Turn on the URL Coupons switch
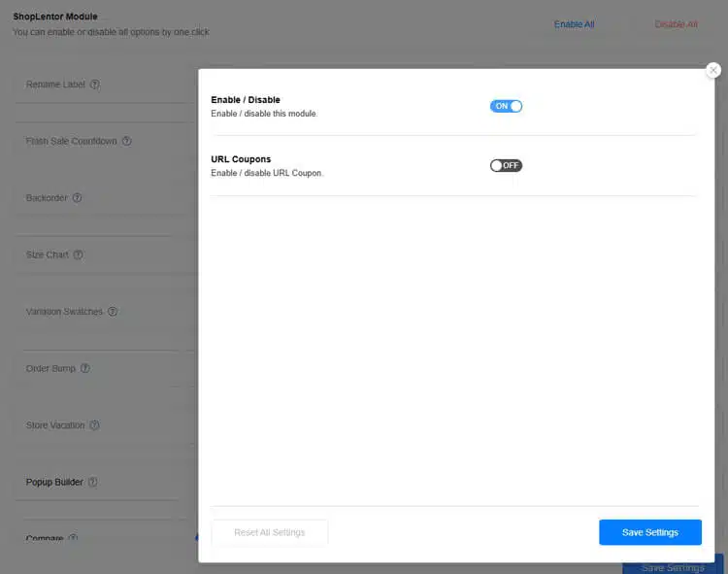 (506, 165)
